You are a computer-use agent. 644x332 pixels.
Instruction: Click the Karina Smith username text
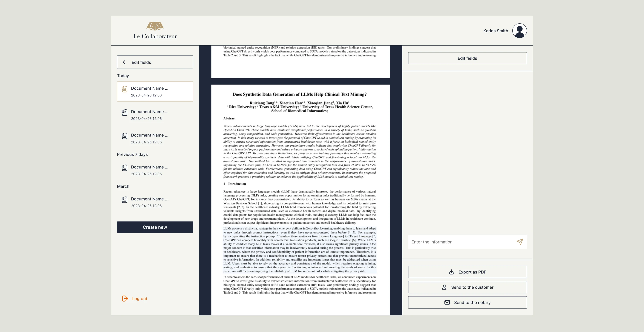[495, 31]
